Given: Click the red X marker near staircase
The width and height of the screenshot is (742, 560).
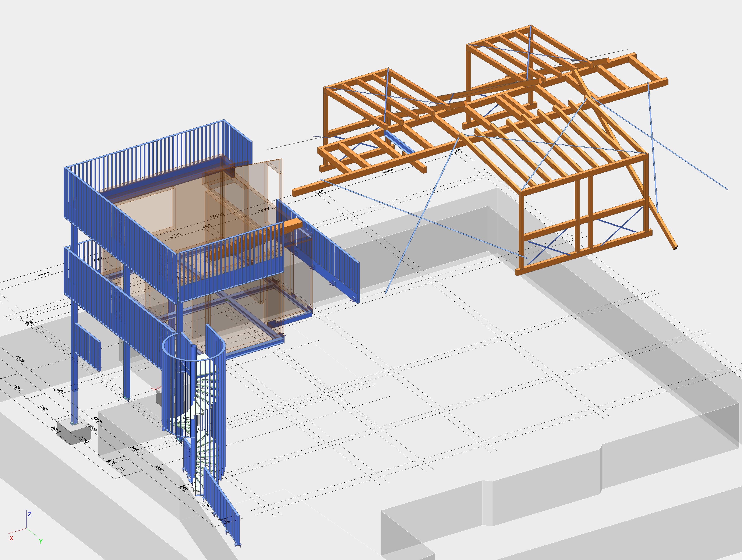Looking at the screenshot, I should coord(154,389).
